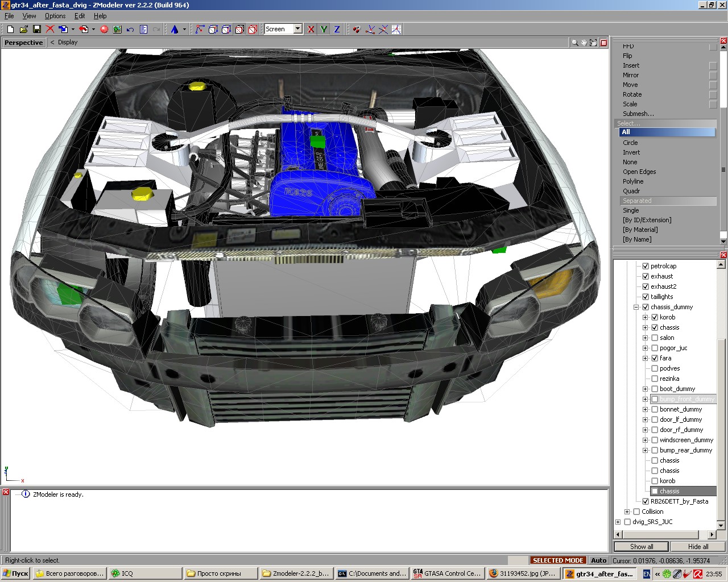Check the rezinka checkbox
Image resolution: width=728 pixels, height=582 pixels.
tap(655, 379)
